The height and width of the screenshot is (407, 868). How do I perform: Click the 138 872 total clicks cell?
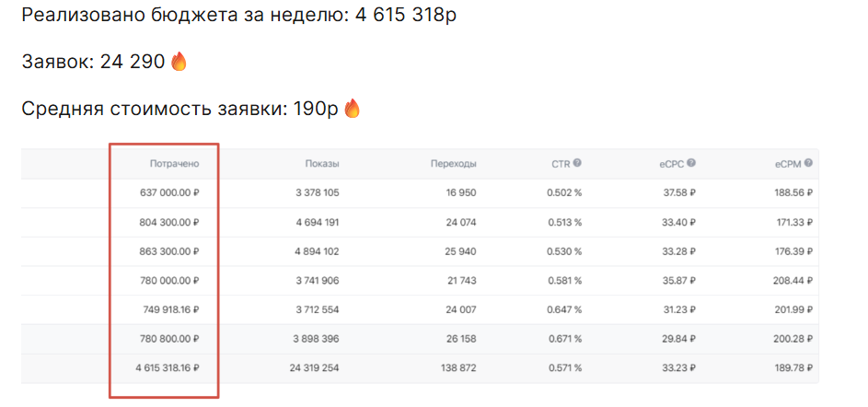tap(455, 368)
